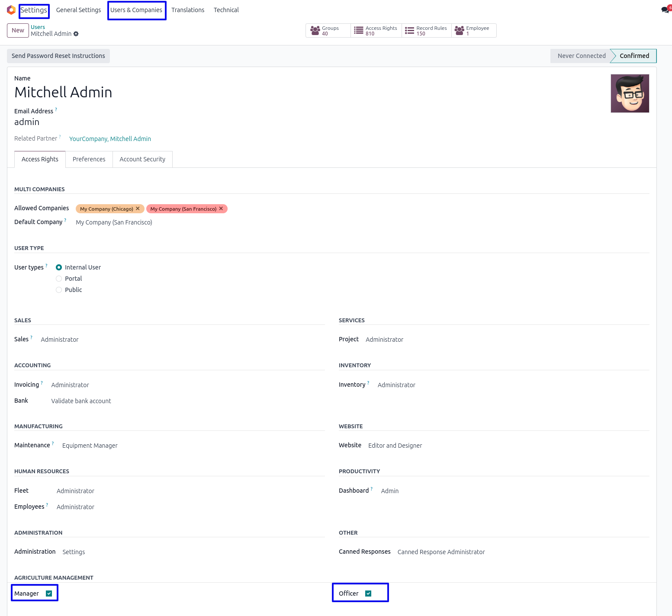Screen dimensions: 672x616
Task: View the 150 Record Rules stat button
Action: pyautogui.click(x=426, y=31)
